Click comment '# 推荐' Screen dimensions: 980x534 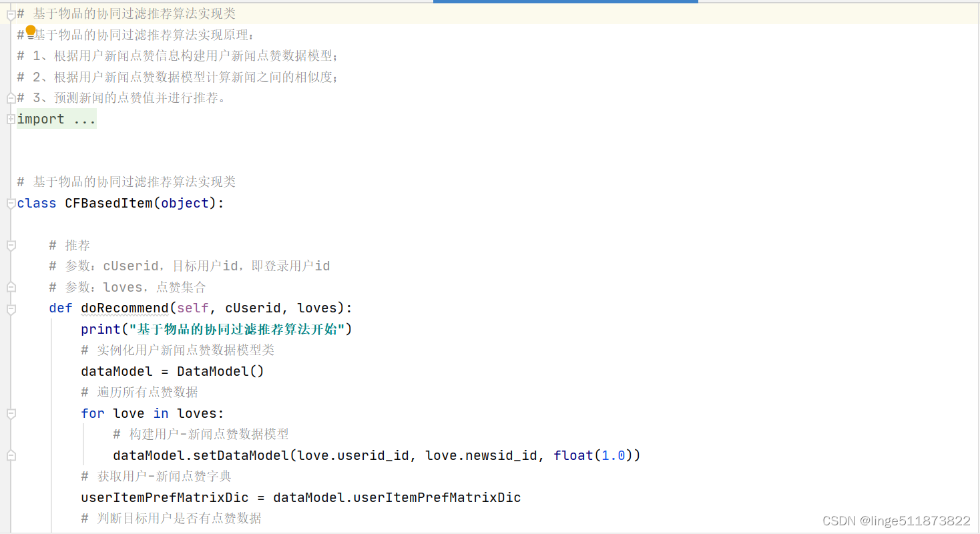(x=69, y=245)
